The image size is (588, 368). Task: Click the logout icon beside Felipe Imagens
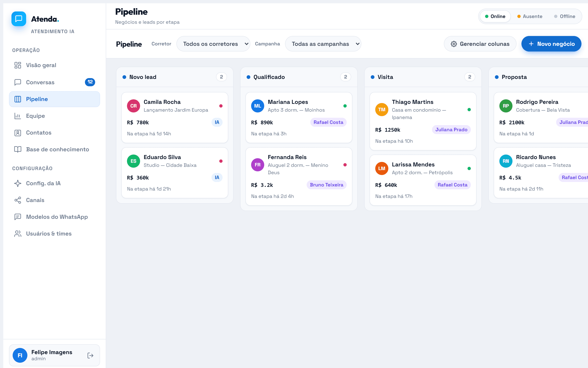coord(90,356)
